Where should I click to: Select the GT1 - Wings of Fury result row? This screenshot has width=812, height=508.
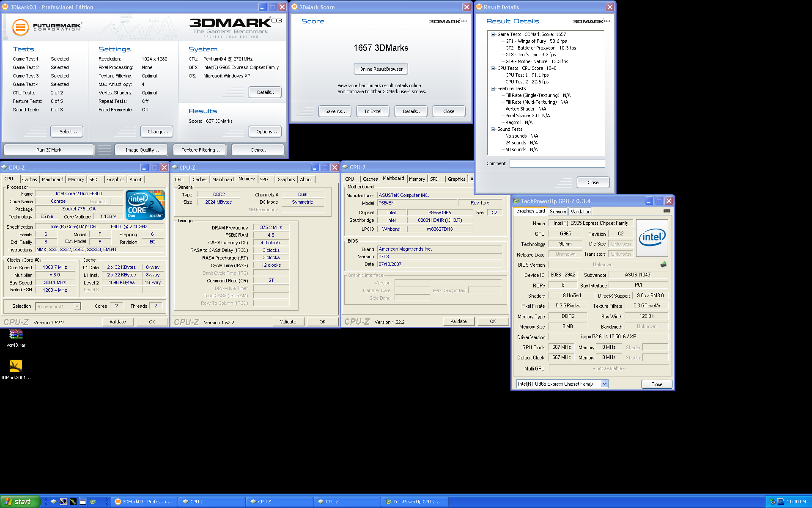536,41
